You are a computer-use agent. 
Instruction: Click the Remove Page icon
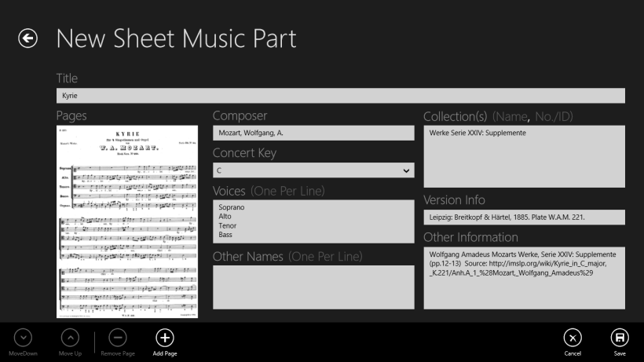(118, 338)
